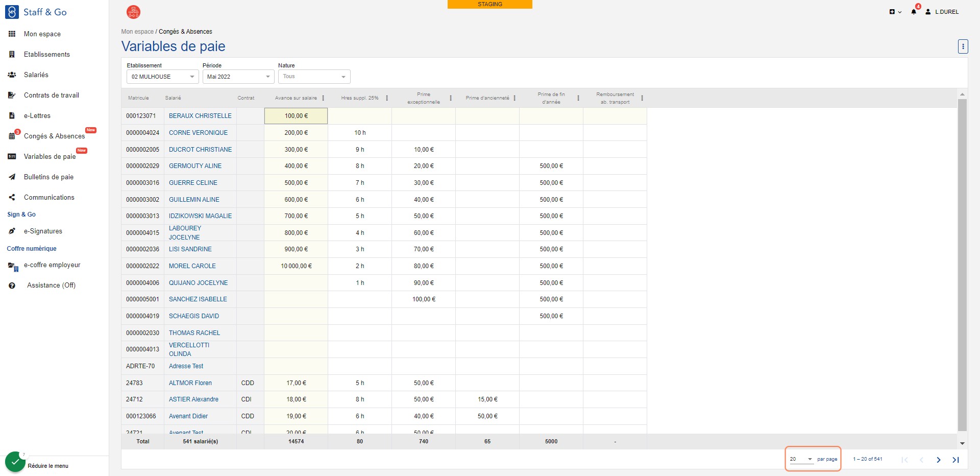Open employee BERAUX CHRISTELLE
980x476 pixels.
(x=200, y=116)
